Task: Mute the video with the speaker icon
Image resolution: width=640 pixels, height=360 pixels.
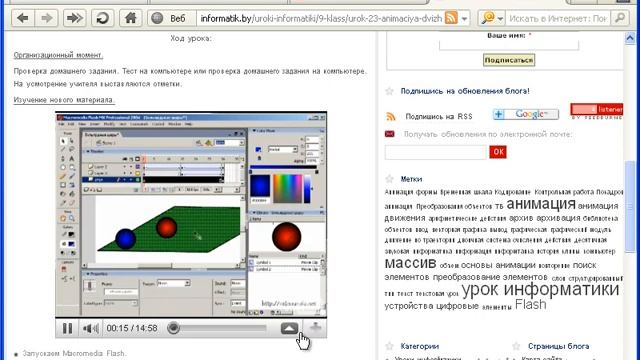Action: pyautogui.click(x=91, y=328)
